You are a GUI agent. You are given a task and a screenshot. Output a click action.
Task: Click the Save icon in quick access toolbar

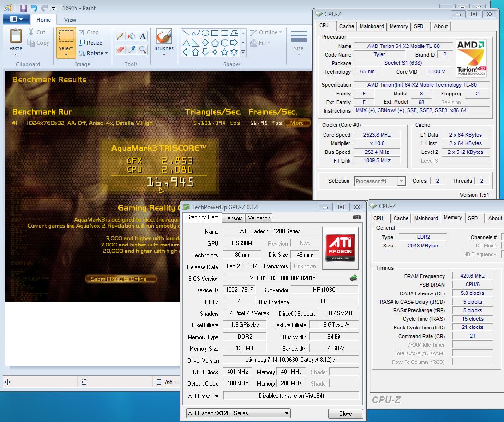(x=24, y=8)
